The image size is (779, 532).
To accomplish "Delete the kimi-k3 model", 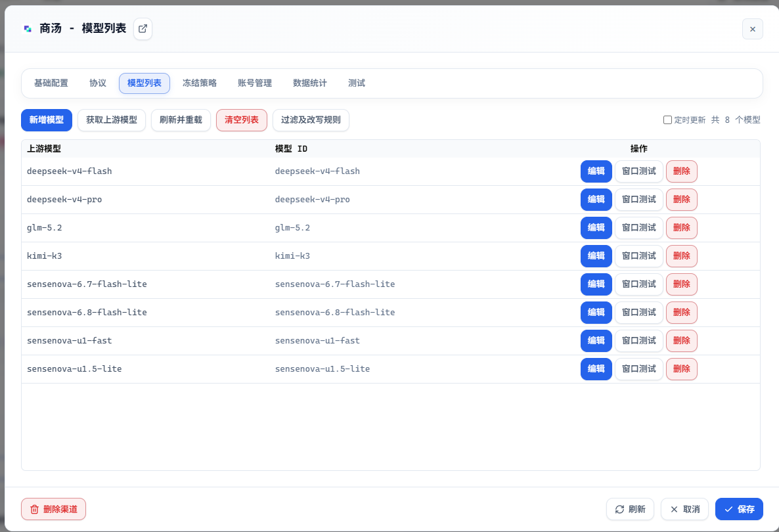I will pos(681,256).
